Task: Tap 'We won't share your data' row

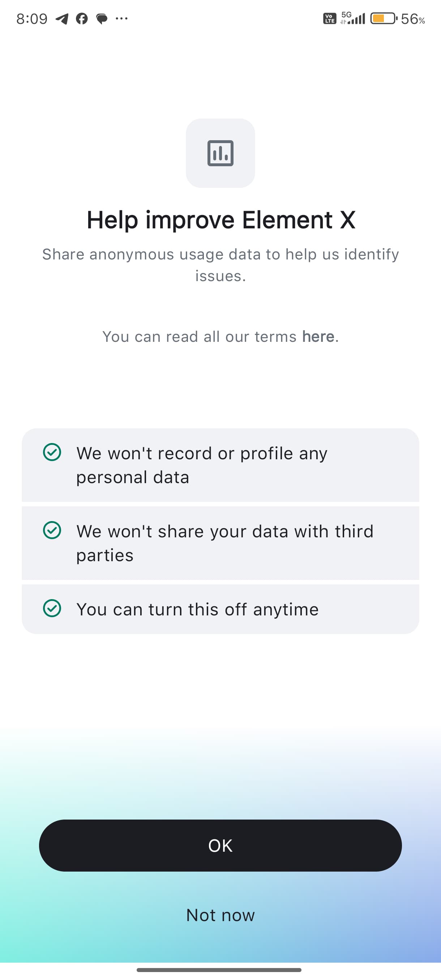Action: coord(221,543)
